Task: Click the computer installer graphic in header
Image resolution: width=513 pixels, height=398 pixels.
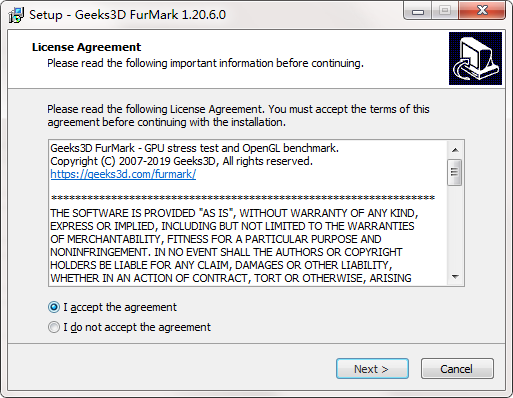Action: click(475, 58)
